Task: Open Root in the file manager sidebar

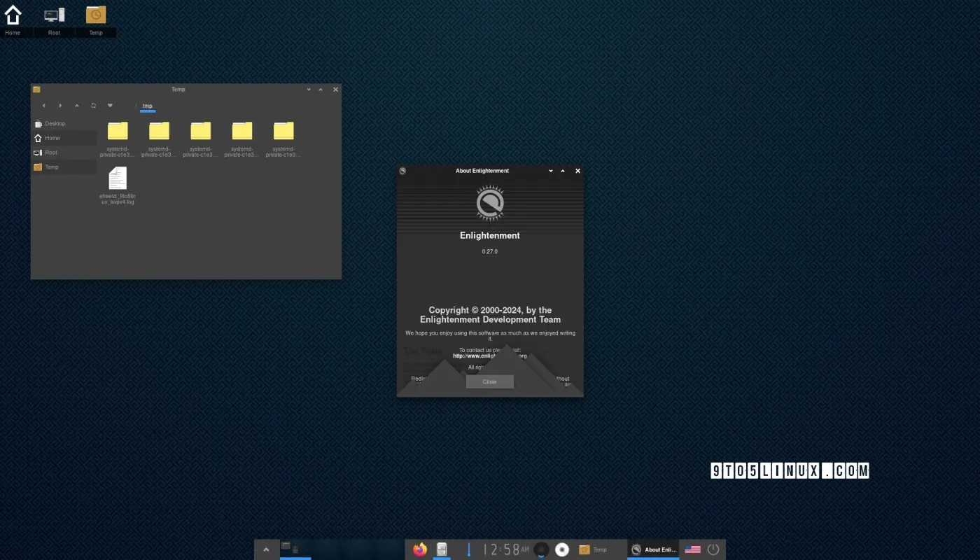Action: pos(64,153)
